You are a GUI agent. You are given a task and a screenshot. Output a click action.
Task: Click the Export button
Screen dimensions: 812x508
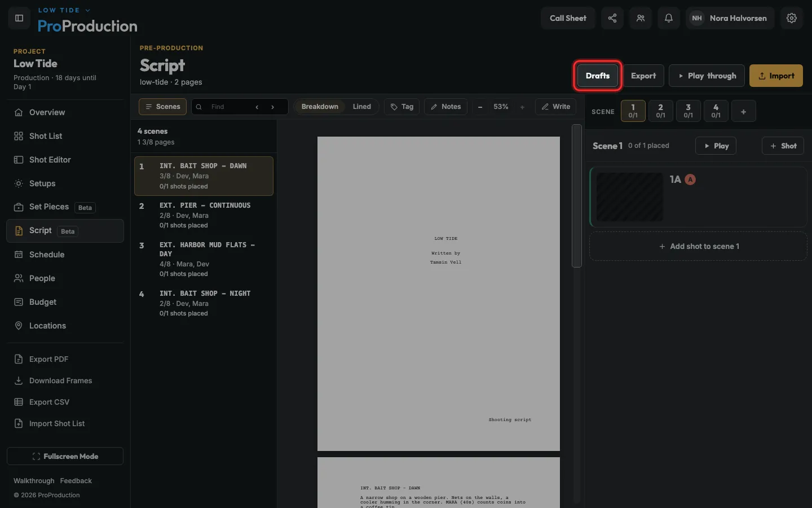pyautogui.click(x=643, y=76)
